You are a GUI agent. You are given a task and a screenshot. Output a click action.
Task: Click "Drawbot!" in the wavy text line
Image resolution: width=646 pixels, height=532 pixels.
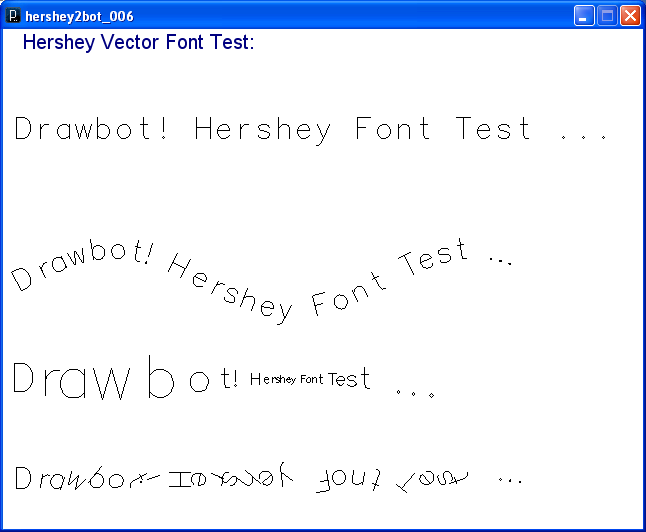click(x=82, y=262)
